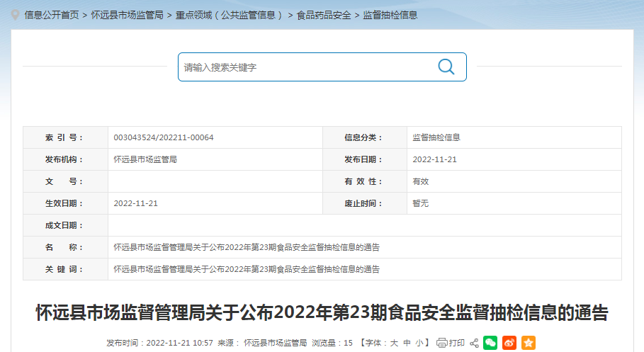Click the 浏览量 15 view count
This screenshot has height=352, width=644.
tap(332, 343)
